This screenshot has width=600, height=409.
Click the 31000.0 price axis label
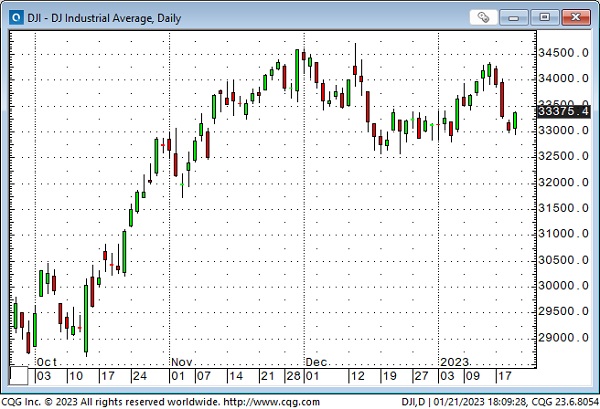[563, 234]
